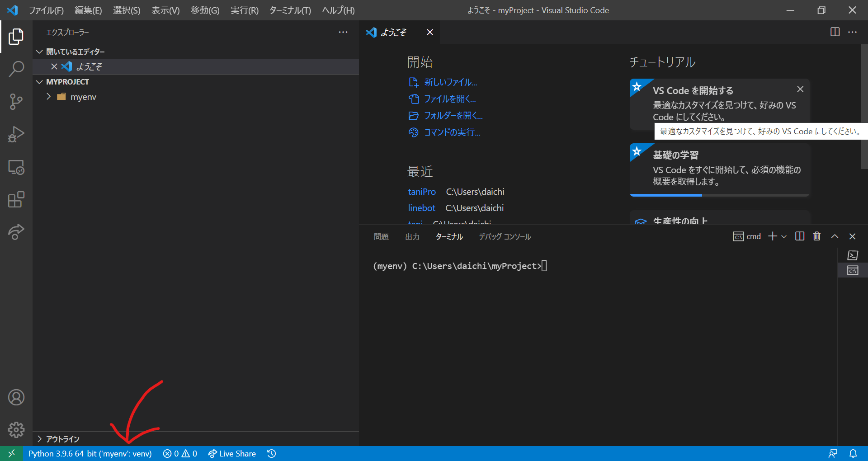
Task: Open the Accounts menu icon
Action: point(16,397)
